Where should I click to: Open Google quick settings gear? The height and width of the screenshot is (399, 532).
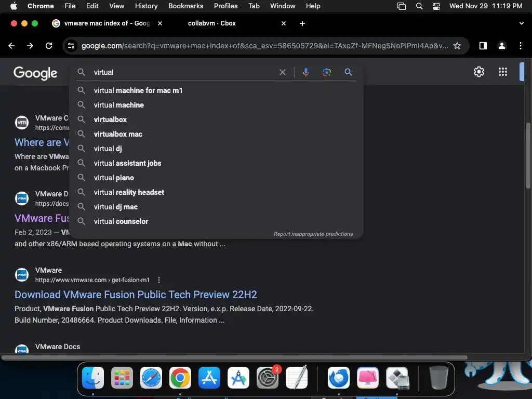478,72
